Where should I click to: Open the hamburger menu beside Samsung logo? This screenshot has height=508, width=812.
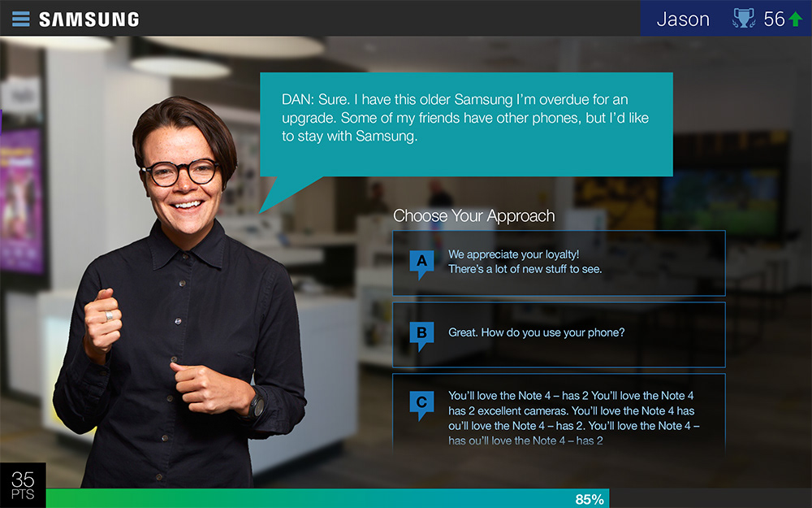pyautogui.click(x=21, y=19)
